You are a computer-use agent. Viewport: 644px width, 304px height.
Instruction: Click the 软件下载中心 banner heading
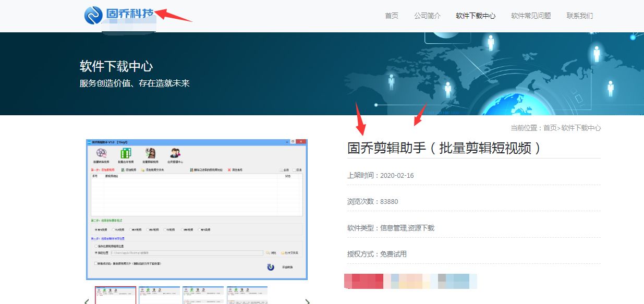click(x=116, y=66)
